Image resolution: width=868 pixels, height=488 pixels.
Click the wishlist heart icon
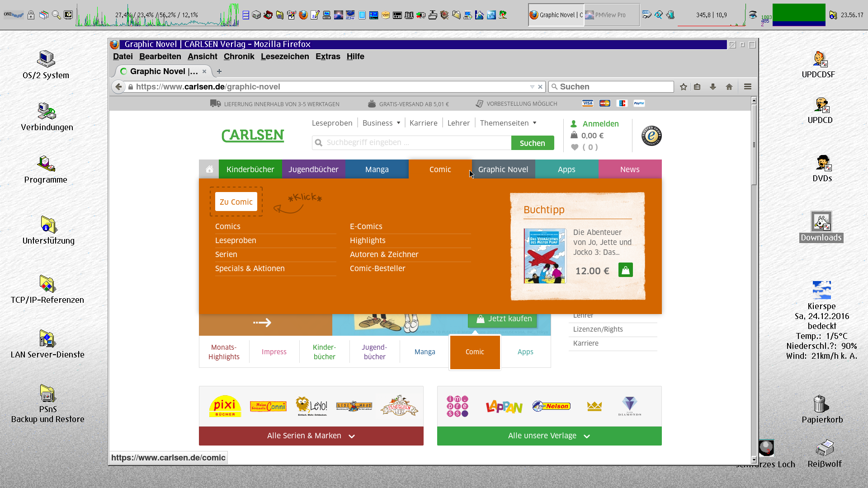575,147
